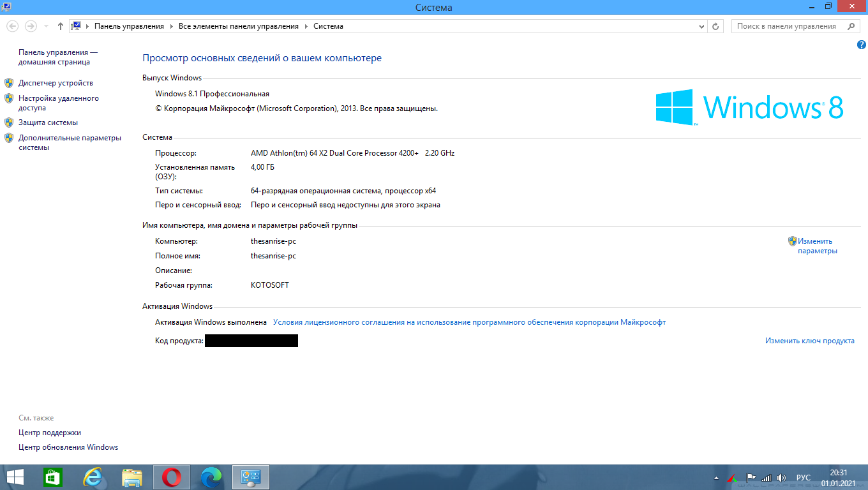
Task: Show hidden system tray icons
Action: tap(716, 478)
